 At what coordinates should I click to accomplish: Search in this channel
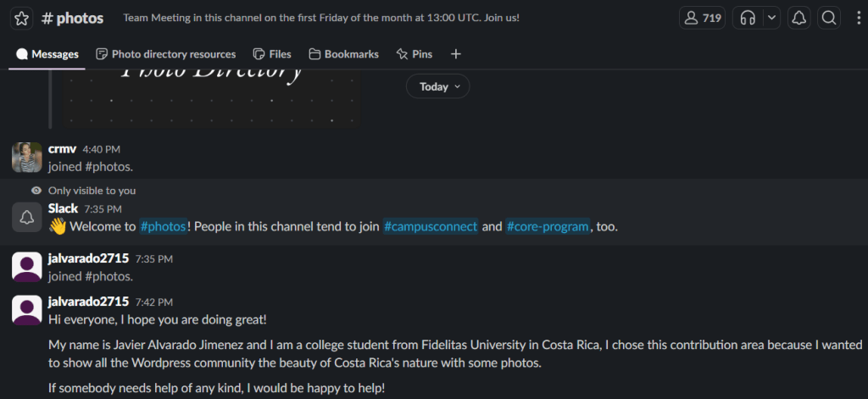[829, 18]
